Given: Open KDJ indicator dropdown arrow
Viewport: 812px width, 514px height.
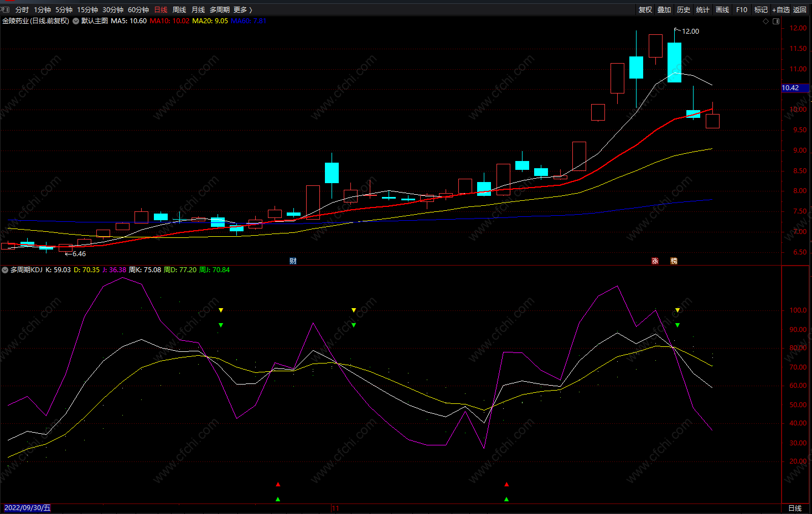Looking at the screenshot, I should pyautogui.click(x=5, y=270).
